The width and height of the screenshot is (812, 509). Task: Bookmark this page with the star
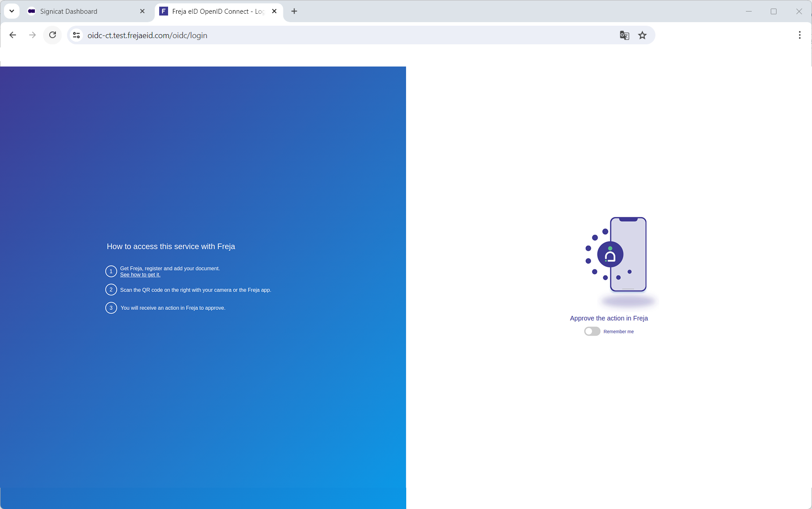pyautogui.click(x=642, y=35)
